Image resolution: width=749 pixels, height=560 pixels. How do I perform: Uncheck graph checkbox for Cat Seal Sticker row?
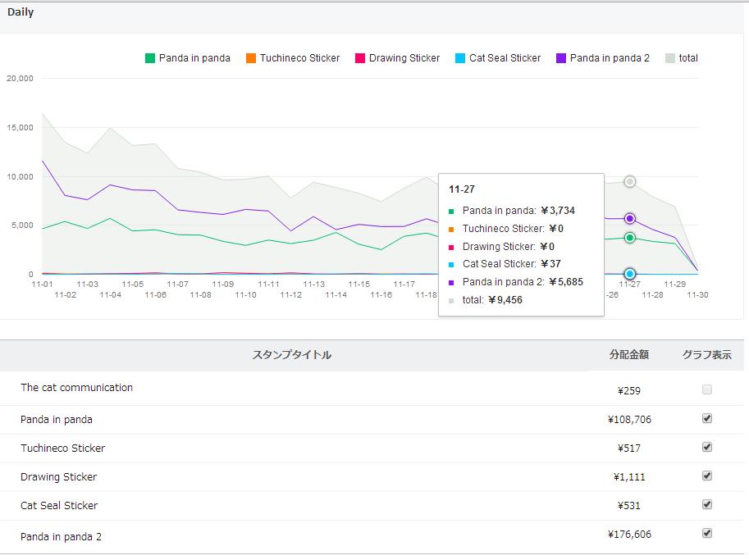coord(707,504)
